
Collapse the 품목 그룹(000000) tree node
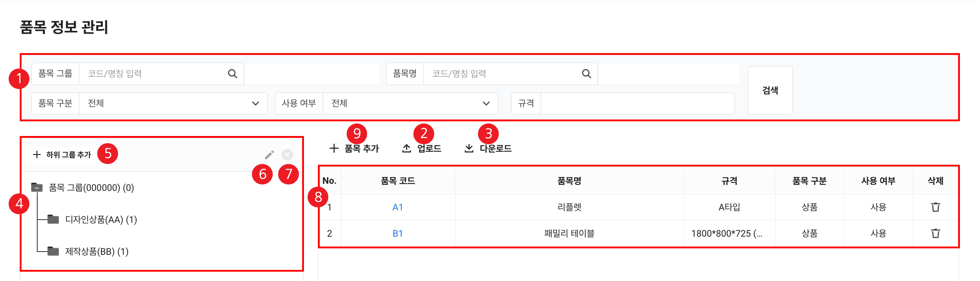pyautogui.click(x=37, y=187)
